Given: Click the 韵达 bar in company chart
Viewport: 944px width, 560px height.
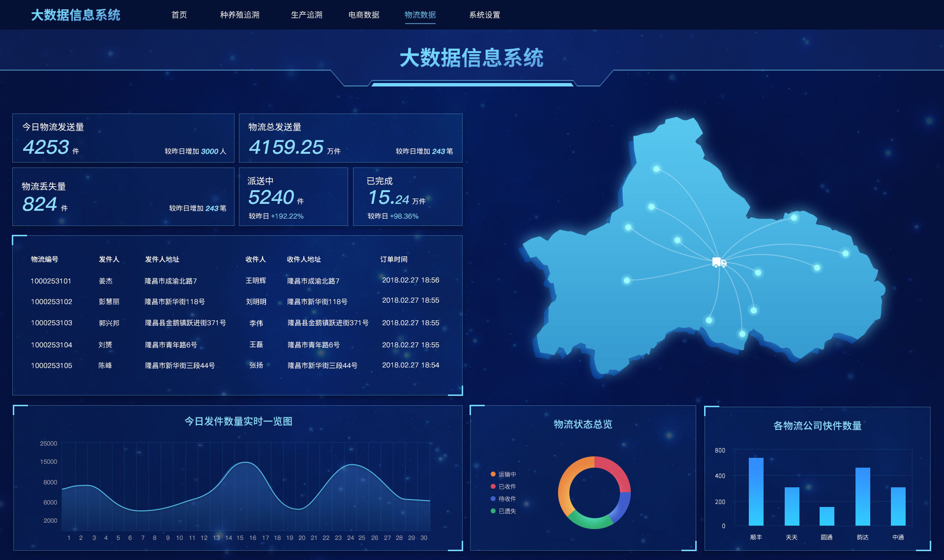Looking at the screenshot, I should (x=862, y=496).
